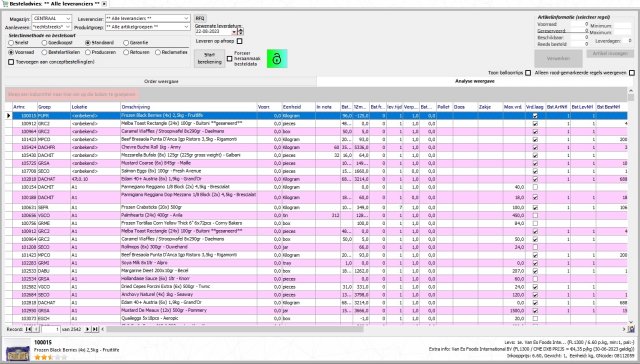Choose the Retouren radio button
640x364 pixels.
(x=126, y=52)
